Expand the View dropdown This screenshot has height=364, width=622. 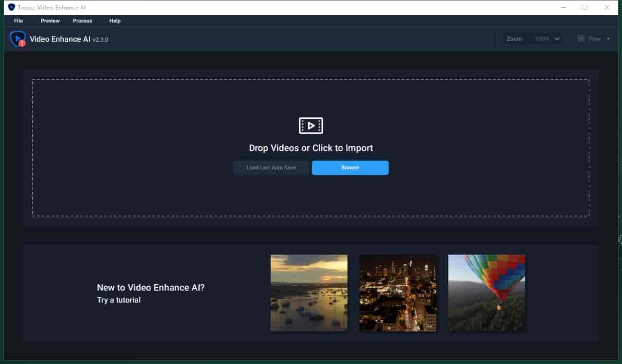click(595, 39)
